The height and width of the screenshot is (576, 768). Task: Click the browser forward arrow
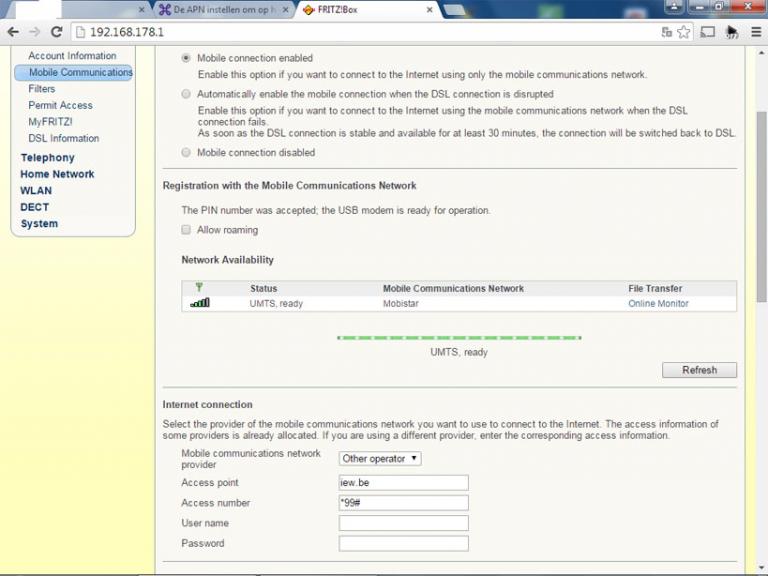pos(36,32)
